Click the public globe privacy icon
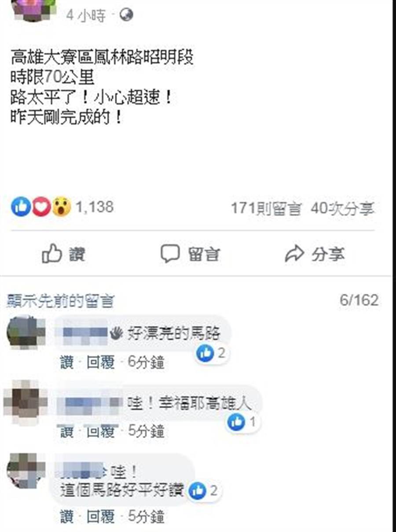 click(126, 15)
